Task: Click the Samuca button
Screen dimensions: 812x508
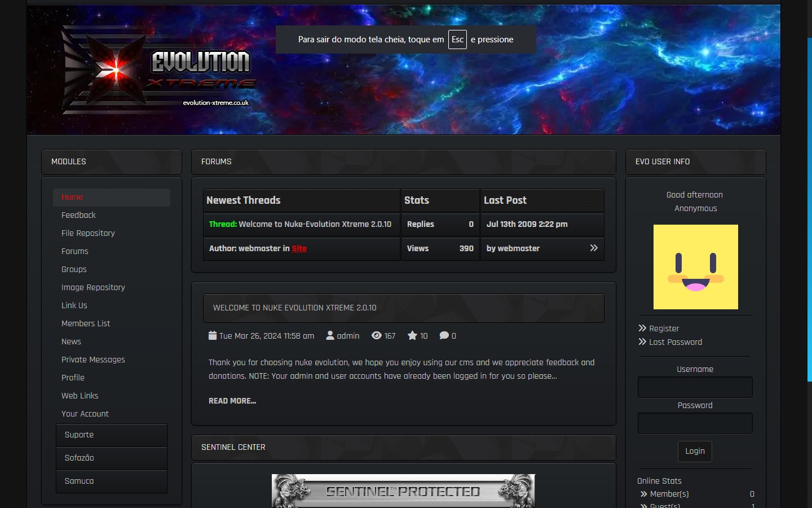Action: pos(112,481)
